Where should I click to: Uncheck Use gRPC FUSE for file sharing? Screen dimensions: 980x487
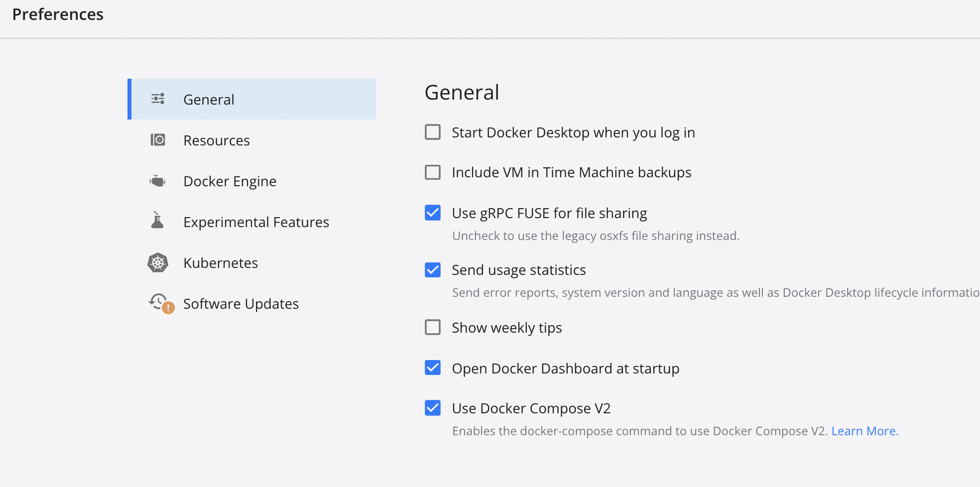(433, 213)
